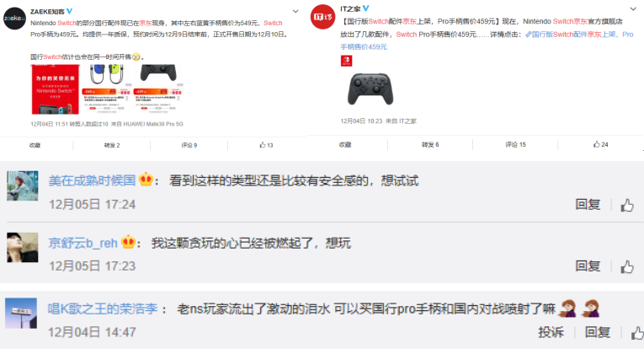Click 转发 2 on ZAEKE知客 post
Screen dimensions: 644x349
point(112,145)
